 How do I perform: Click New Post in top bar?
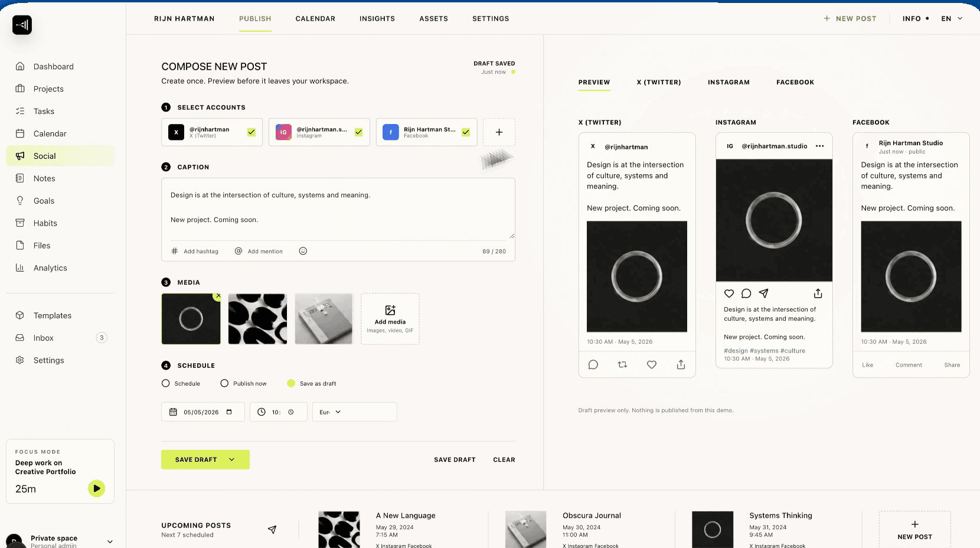click(x=850, y=19)
